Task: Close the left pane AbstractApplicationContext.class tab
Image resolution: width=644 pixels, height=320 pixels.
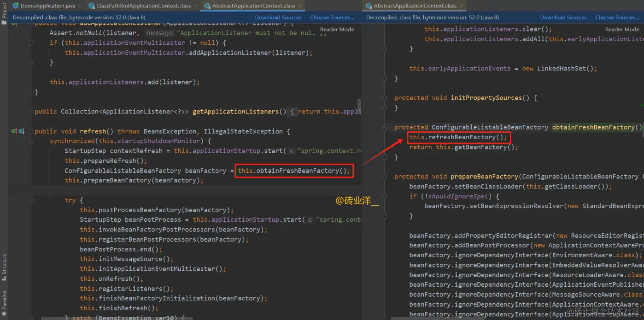Action: pyautogui.click(x=300, y=6)
